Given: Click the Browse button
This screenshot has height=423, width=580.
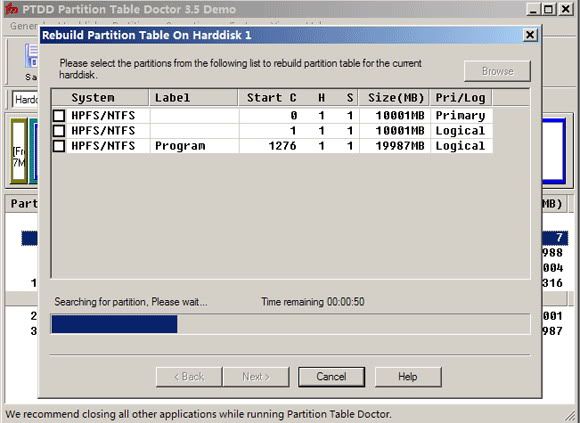Looking at the screenshot, I should point(497,71).
